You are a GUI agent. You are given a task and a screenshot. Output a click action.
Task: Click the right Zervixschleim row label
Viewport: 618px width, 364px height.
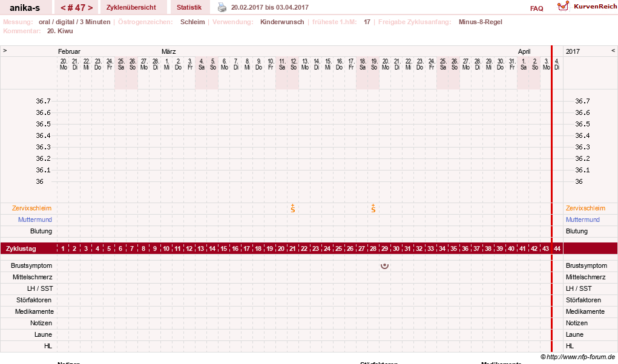[x=585, y=208]
